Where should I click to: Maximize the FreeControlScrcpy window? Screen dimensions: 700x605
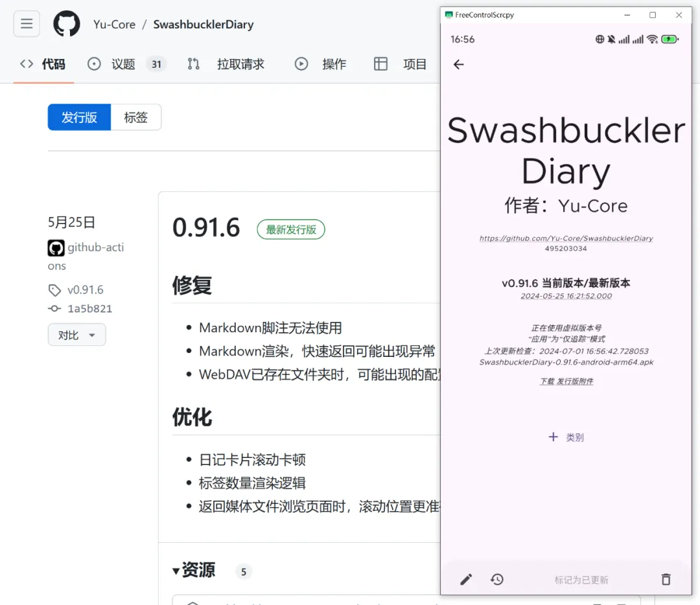pos(653,15)
